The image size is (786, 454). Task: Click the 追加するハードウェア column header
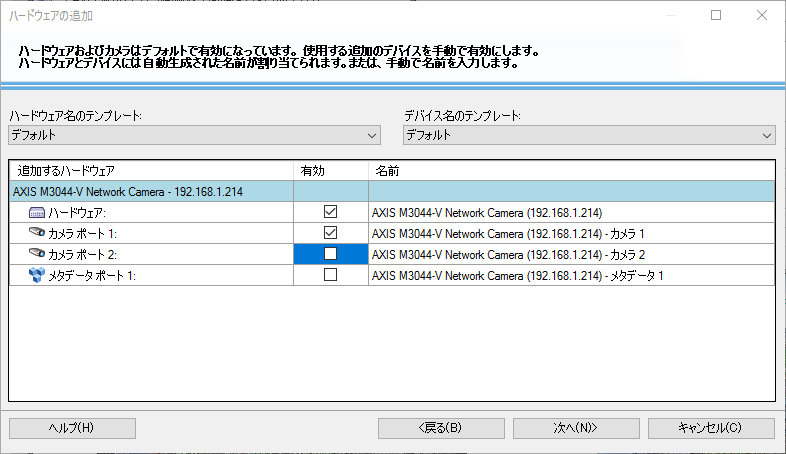point(151,171)
